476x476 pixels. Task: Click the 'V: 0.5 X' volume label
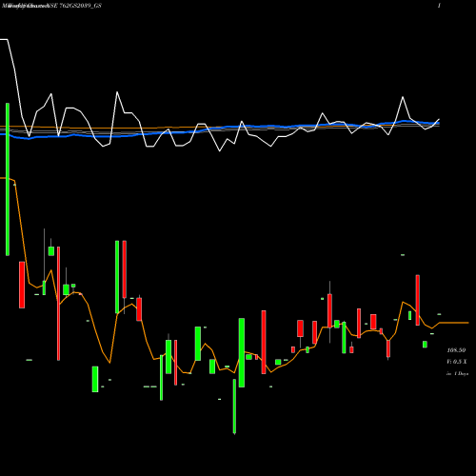pos(457,362)
